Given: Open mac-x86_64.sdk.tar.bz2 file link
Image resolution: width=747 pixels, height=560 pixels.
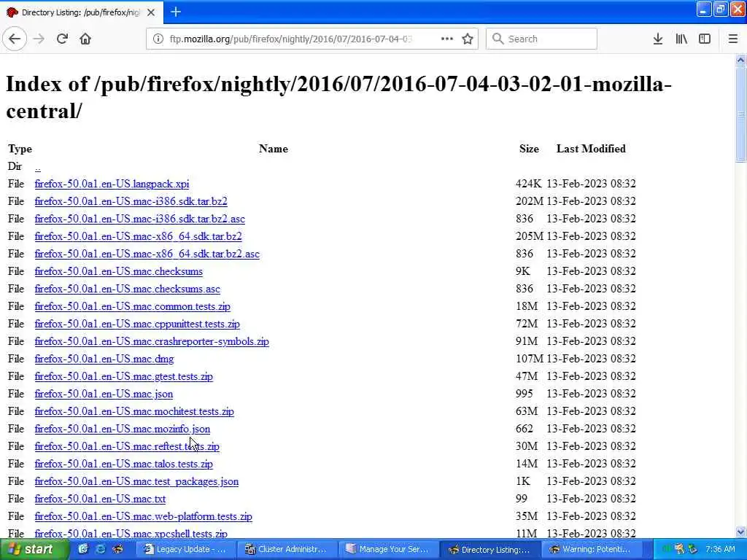Looking at the screenshot, I should click(138, 237).
